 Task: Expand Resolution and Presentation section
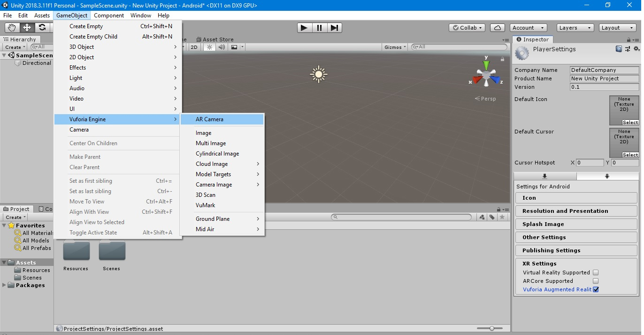click(576, 211)
